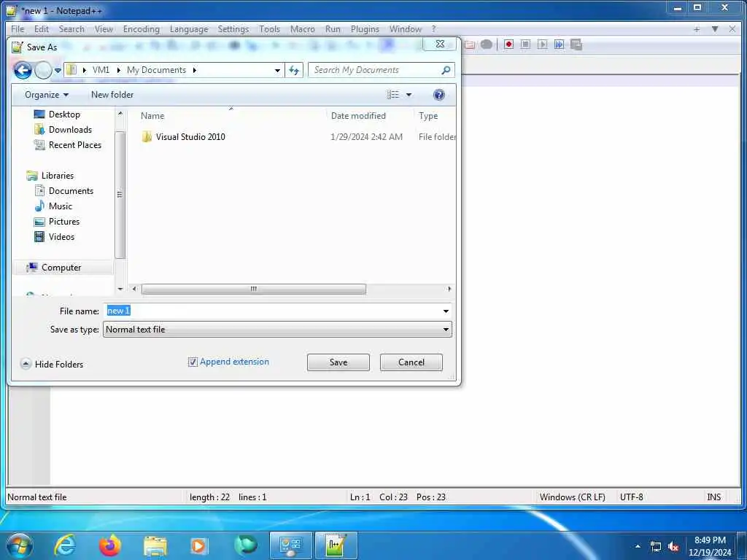Click the Folder as Workspace toolbar icon
747x560 pixels.
coord(470,44)
